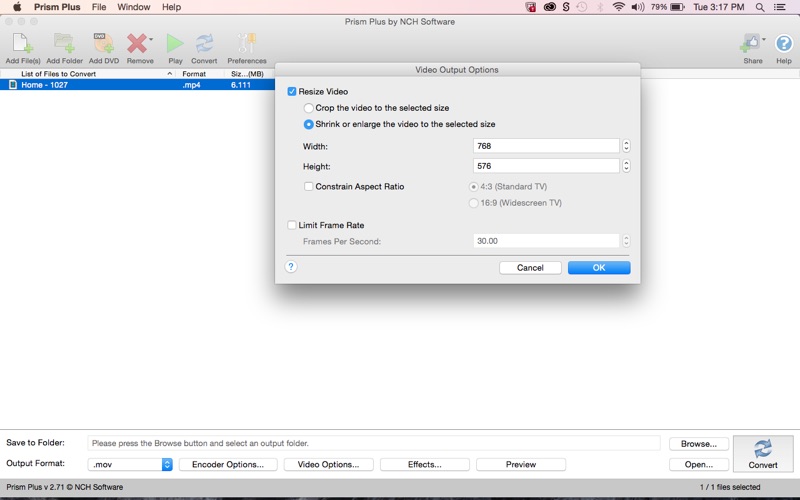Open Spotlight search in menu bar
The width and height of the screenshot is (800, 500).
click(760, 7)
